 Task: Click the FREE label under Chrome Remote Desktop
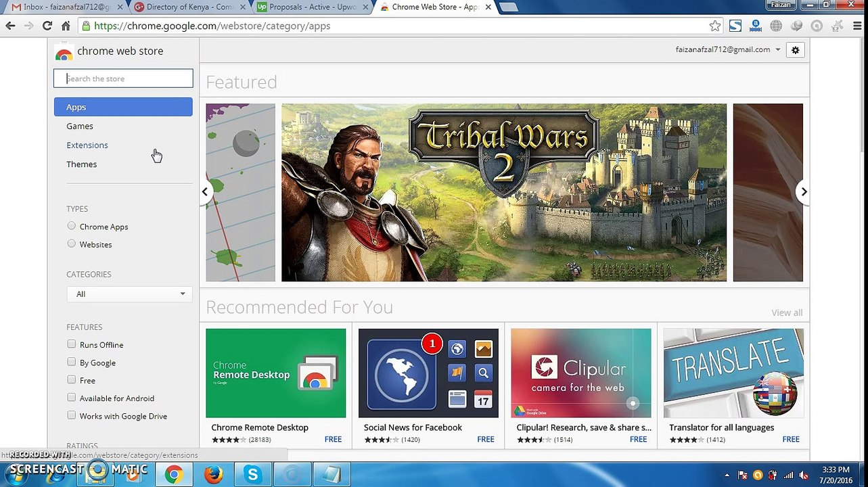333,440
